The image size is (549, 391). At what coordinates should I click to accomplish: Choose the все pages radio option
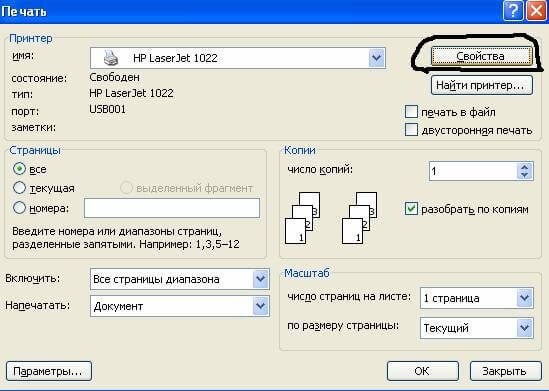(x=19, y=169)
